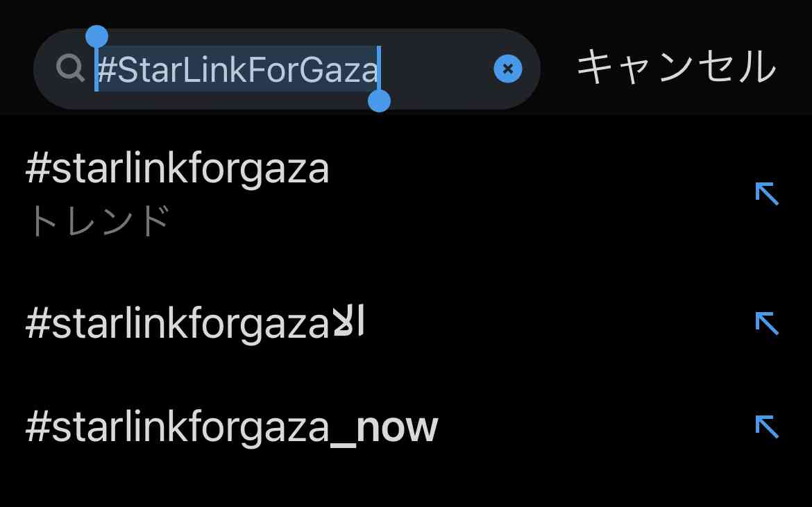Select the end text selection handle
Screen dimensions: 812x507
pos(379,101)
